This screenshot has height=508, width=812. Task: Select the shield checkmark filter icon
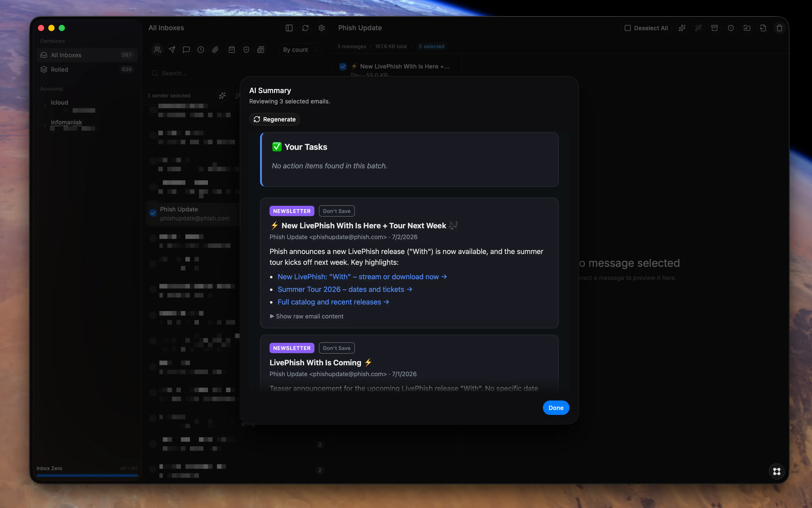click(x=246, y=50)
